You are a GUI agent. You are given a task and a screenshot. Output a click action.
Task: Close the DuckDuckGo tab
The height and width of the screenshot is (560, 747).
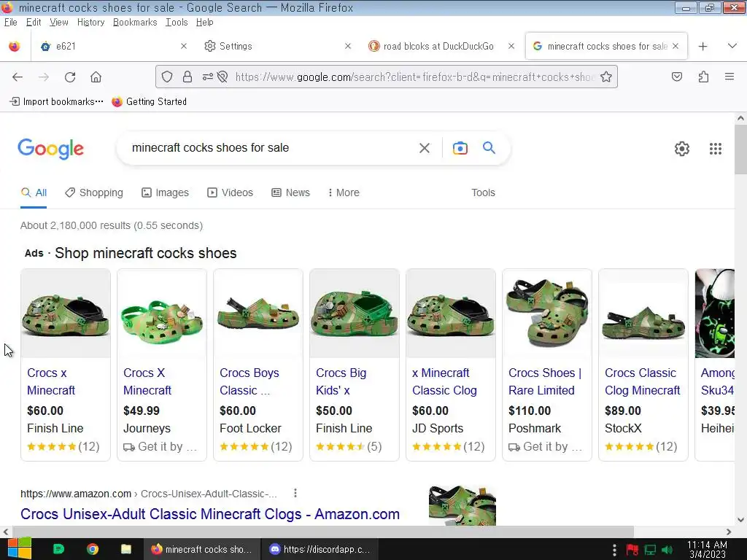tap(511, 46)
